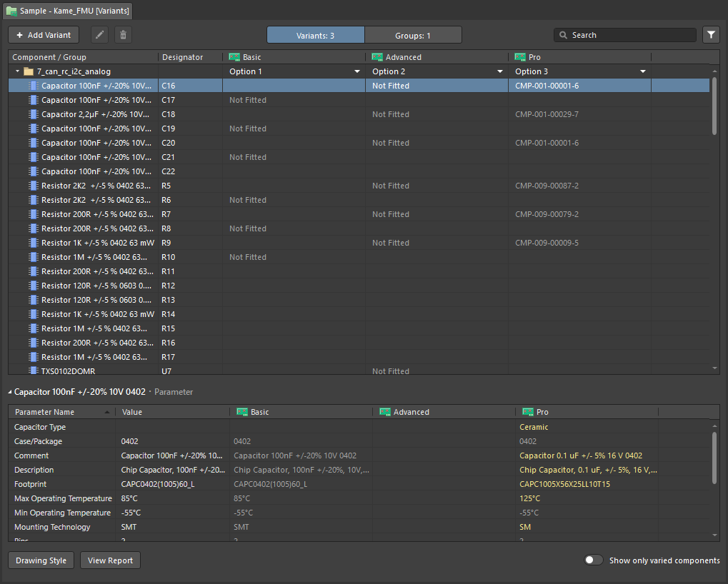Click the Advanced variant icon in parameters table
Viewport: 728px width, 584px height.
pyautogui.click(x=384, y=412)
